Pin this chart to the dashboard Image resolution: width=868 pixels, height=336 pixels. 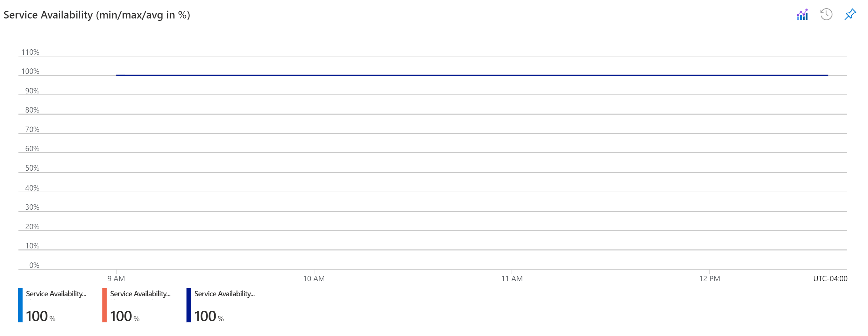pos(850,14)
